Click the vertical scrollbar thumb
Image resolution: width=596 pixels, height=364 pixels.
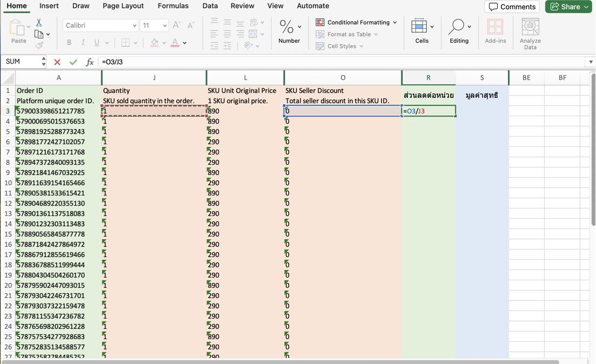593,149
